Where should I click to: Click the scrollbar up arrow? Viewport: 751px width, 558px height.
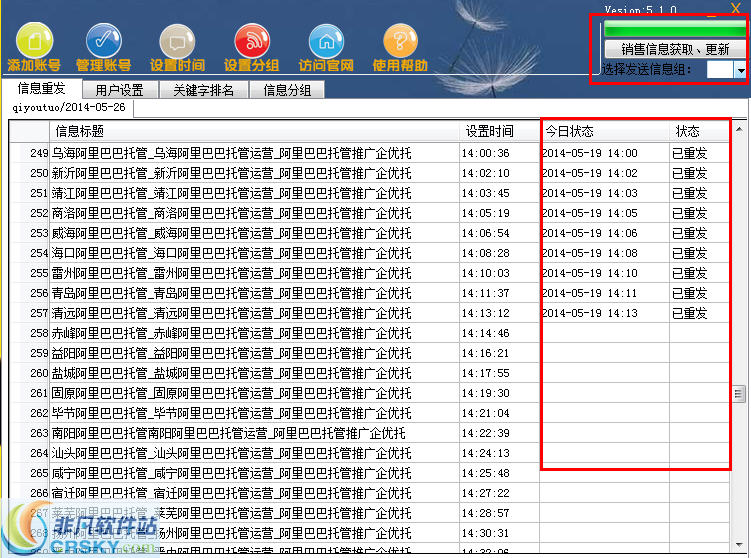pyautogui.click(x=739, y=129)
